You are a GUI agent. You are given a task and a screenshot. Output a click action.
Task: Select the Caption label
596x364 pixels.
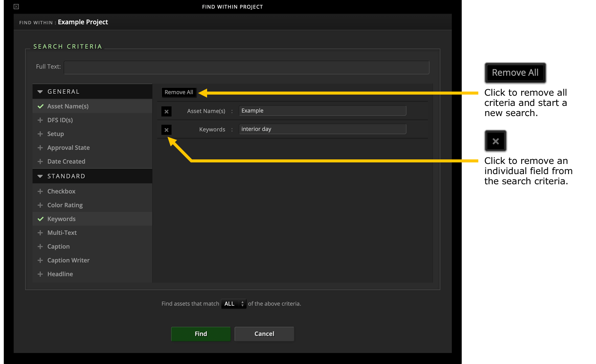58,246
